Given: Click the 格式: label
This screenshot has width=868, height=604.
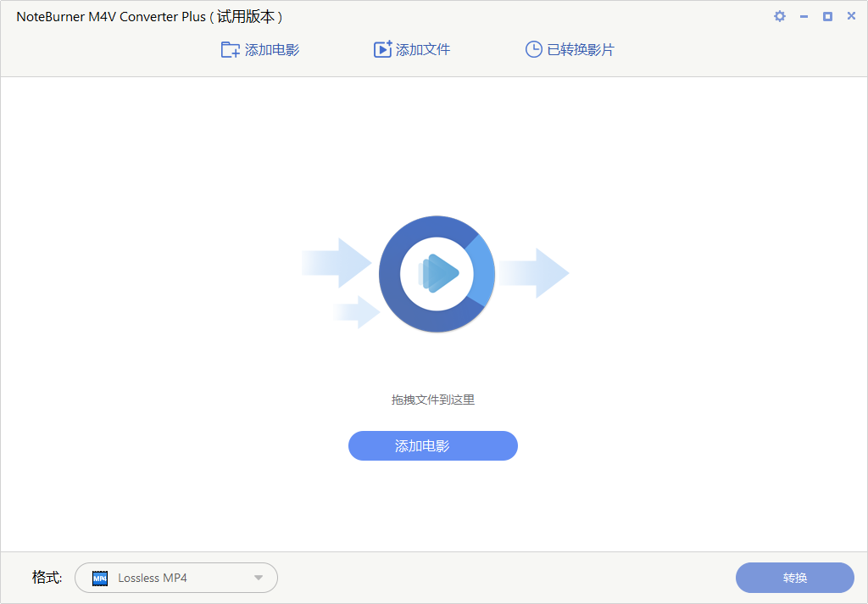Looking at the screenshot, I should [x=47, y=578].
